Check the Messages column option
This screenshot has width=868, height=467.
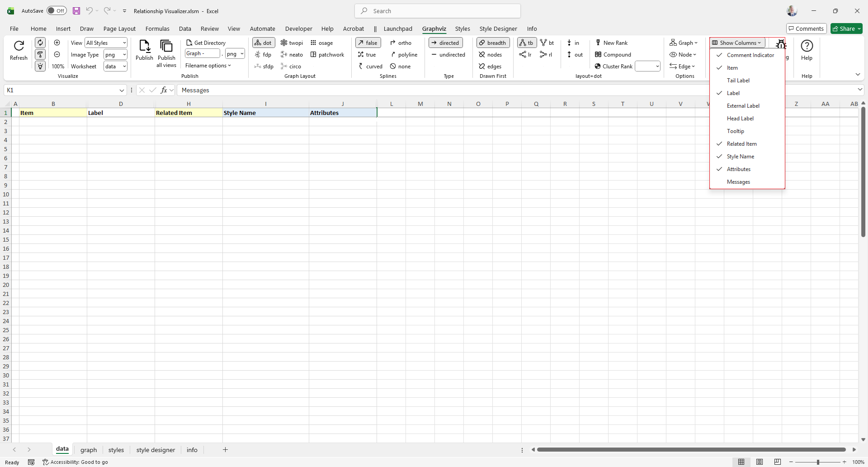click(738, 182)
